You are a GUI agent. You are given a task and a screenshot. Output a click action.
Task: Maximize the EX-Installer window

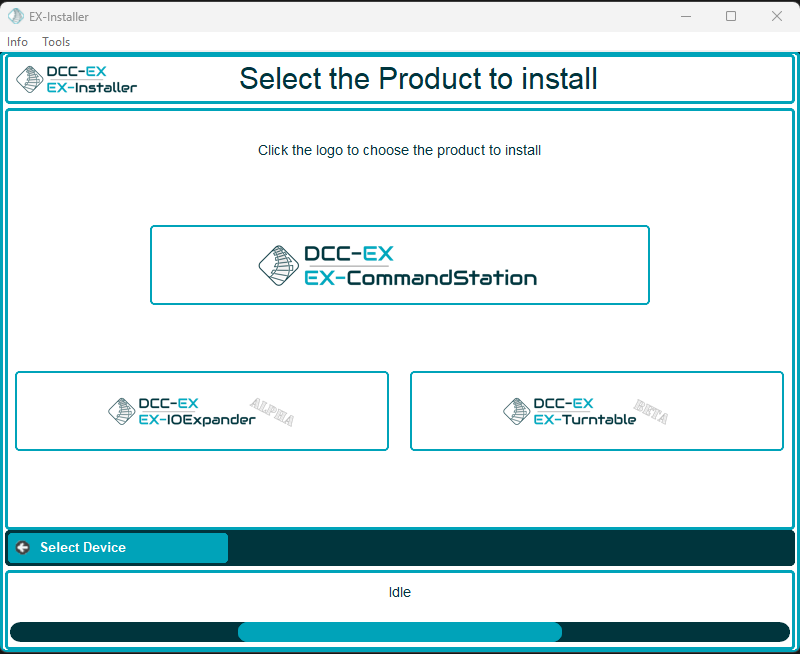[731, 16]
